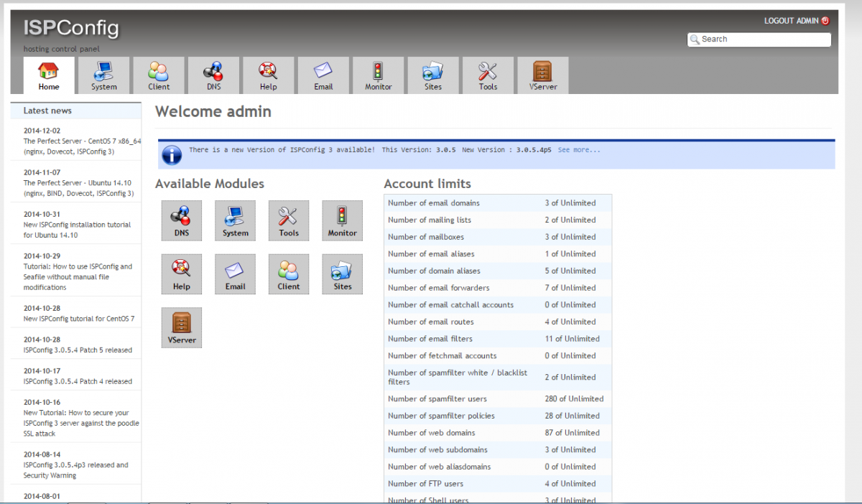The width and height of the screenshot is (862, 504).
Task: Open New ISPConfig installation tutorial for Ubuntu 14.10
Action: 77,230
